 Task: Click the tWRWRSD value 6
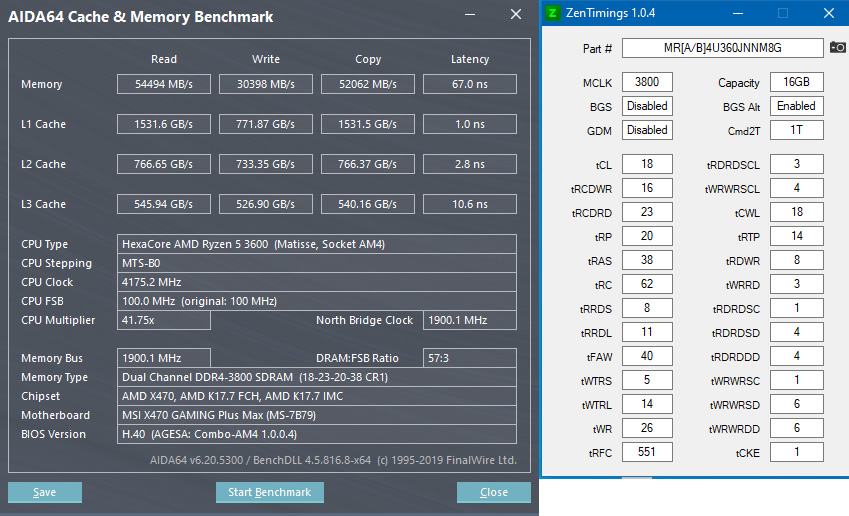pyautogui.click(x=796, y=404)
